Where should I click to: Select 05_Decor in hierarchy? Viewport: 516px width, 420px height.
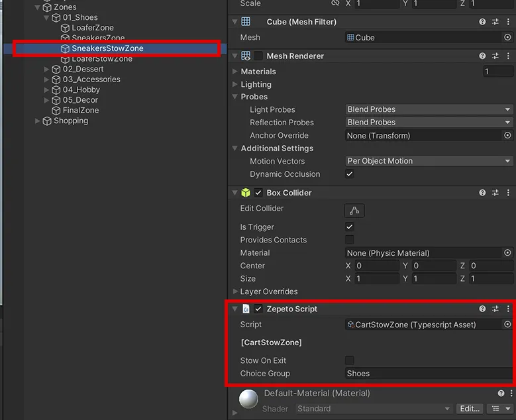[x=80, y=100]
